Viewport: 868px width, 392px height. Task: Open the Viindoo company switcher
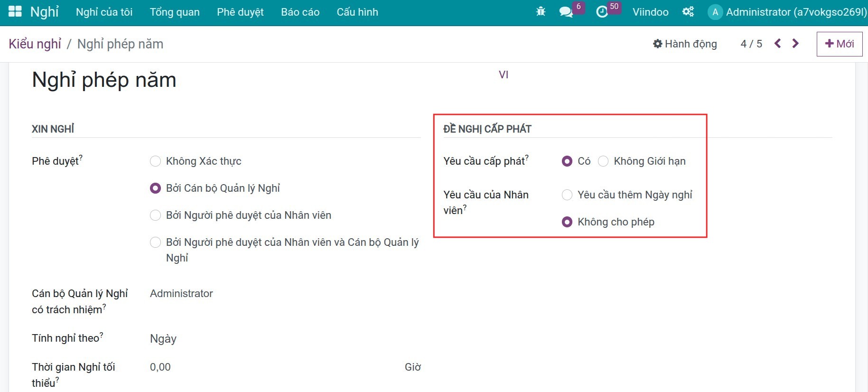coord(650,12)
